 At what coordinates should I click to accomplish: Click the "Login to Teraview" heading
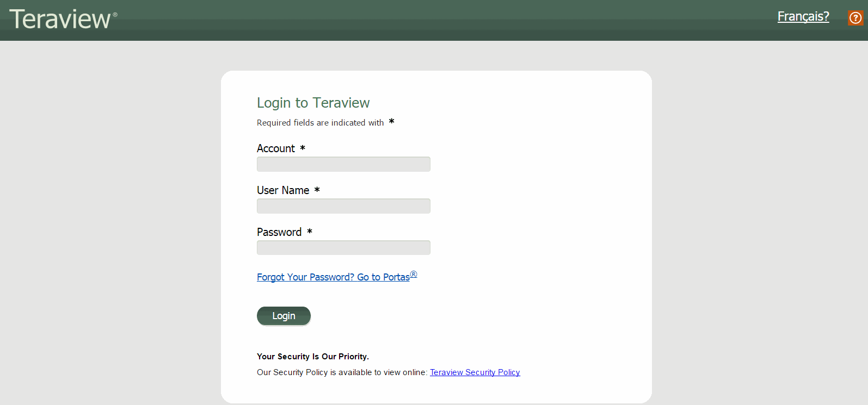[x=313, y=103]
